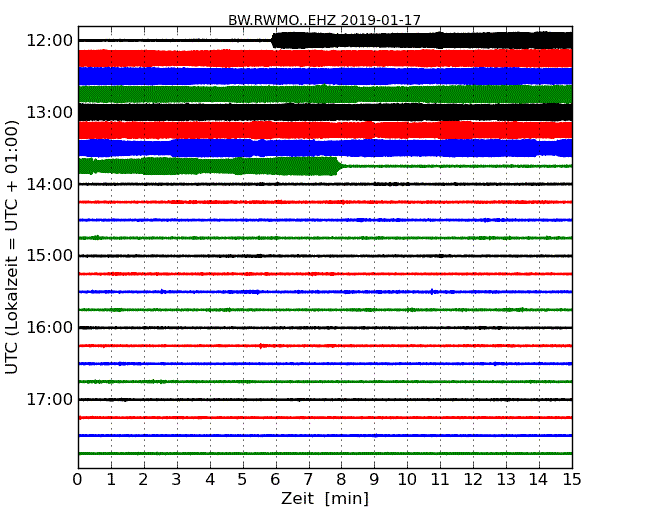
Task: Click the x-axis tick label 9
Action: tap(374, 480)
